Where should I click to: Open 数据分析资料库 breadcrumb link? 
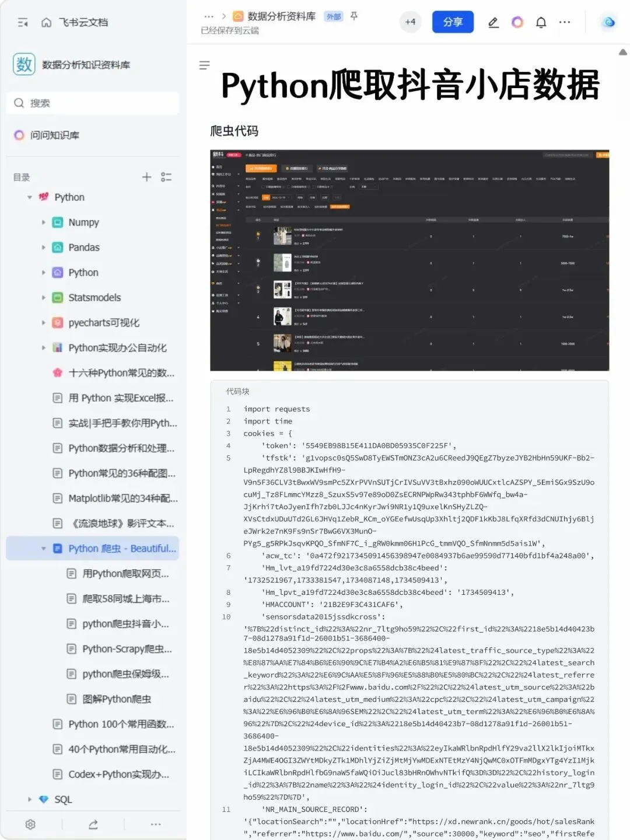[281, 16]
